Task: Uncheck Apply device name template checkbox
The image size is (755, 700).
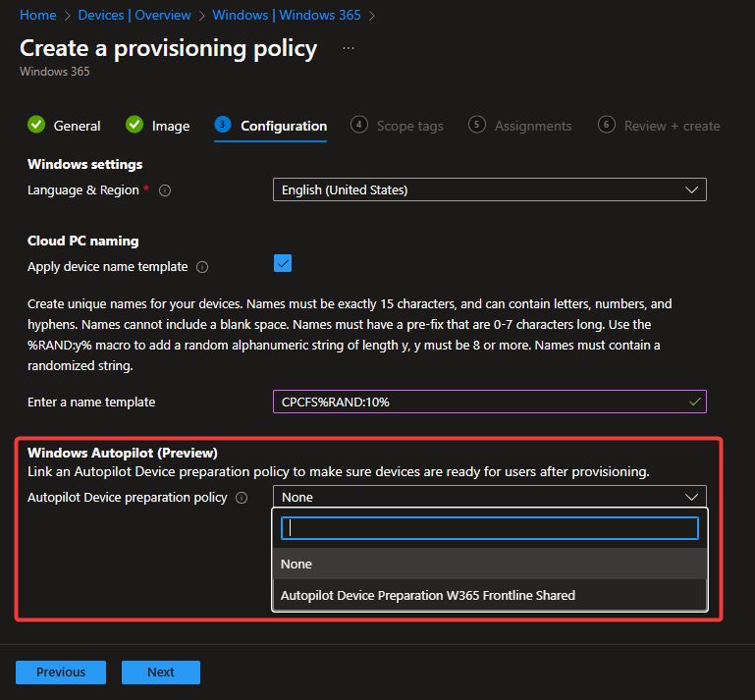Action: pos(283,263)
